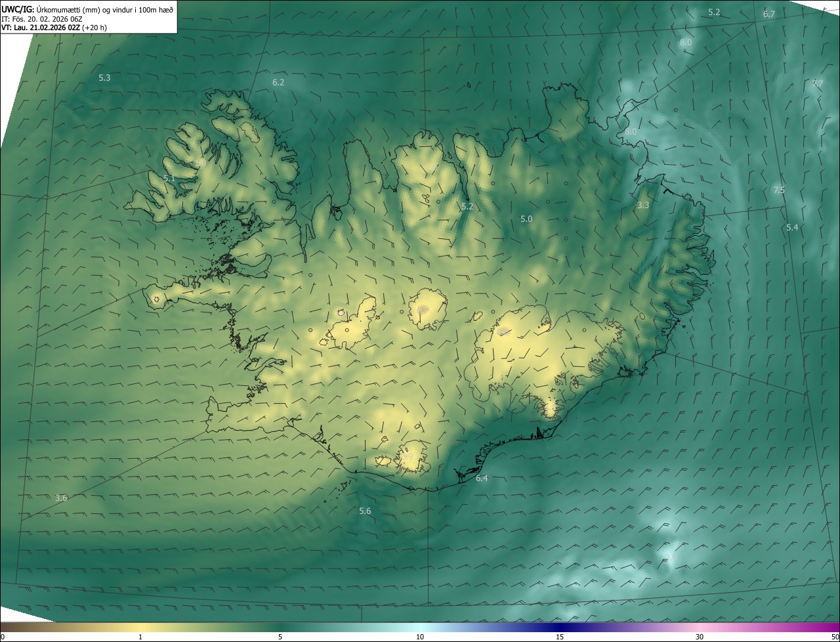Click the "0" label on the color scale
This screenshot has height=642, width=840.
[3, 637]
